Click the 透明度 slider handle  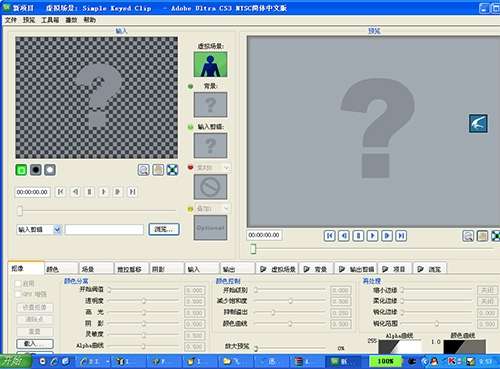tap(144, 301)
